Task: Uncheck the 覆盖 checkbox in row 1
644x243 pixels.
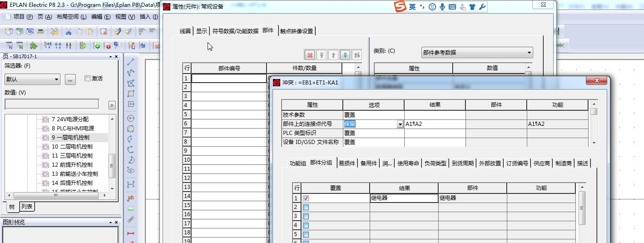Action: [306, 198]
